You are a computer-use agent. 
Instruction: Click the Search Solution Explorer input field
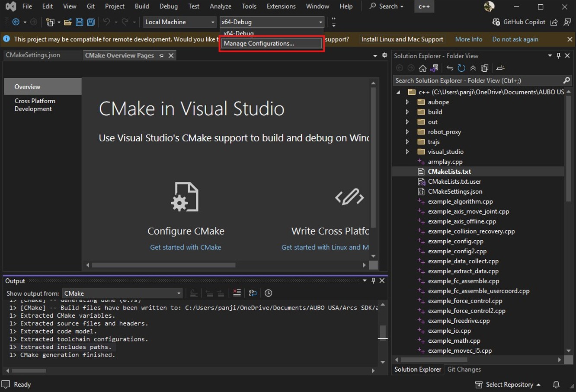(478, 80)
